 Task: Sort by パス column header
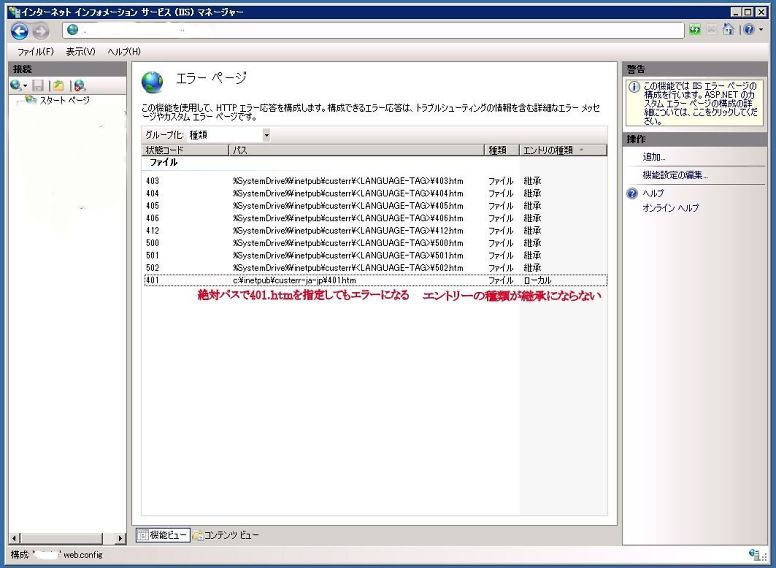(356, 150)
